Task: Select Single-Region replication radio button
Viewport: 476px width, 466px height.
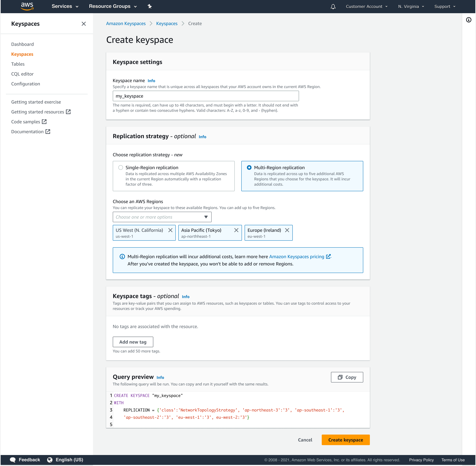Action: (x=121, y=168)
